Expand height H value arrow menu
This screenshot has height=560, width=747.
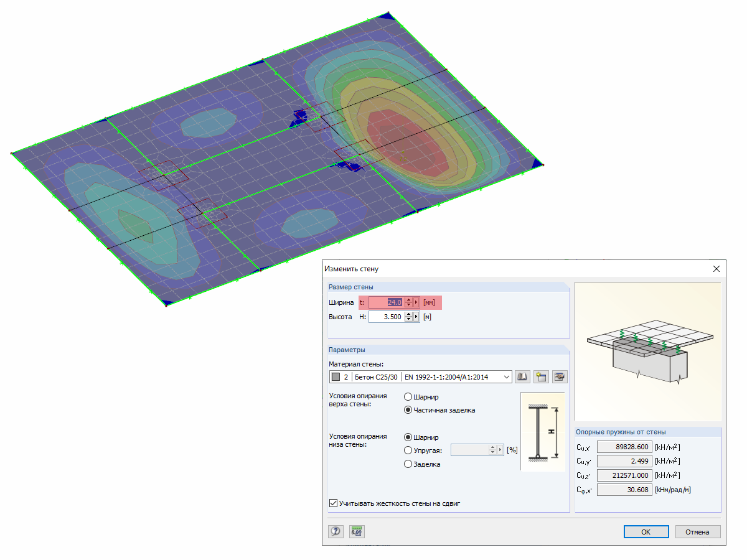(x=416, y=317)
